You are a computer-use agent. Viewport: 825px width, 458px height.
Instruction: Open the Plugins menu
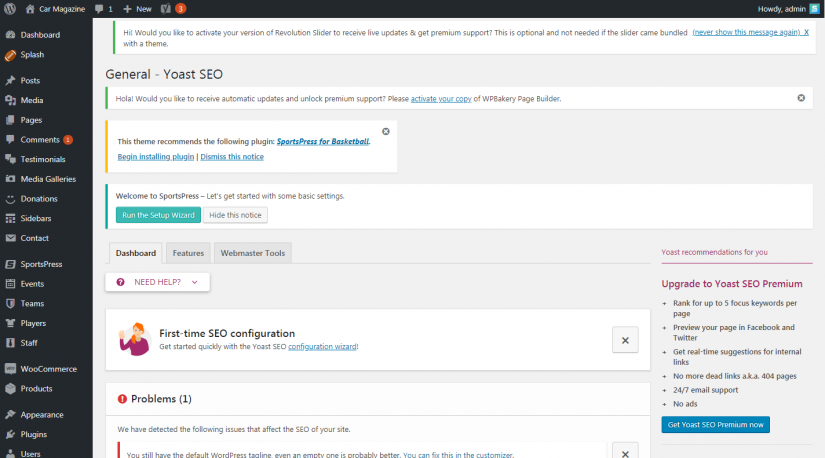(x=34, y=434)
